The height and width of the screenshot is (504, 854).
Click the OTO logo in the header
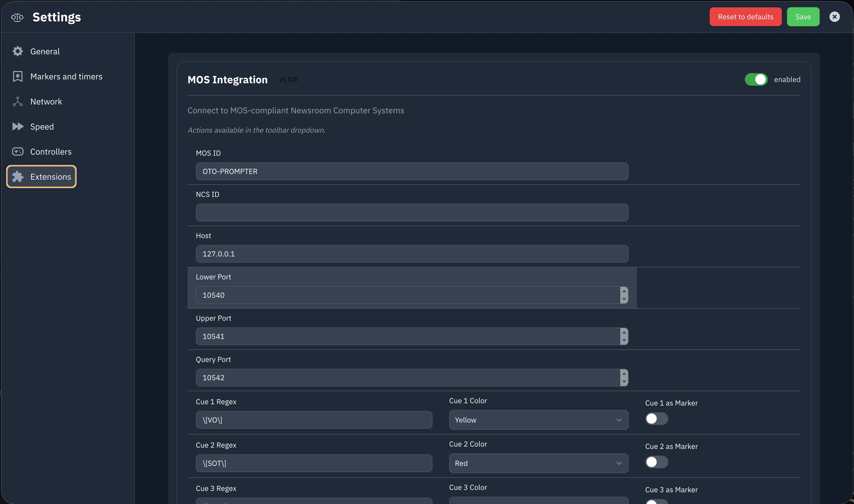pos(17,17)
